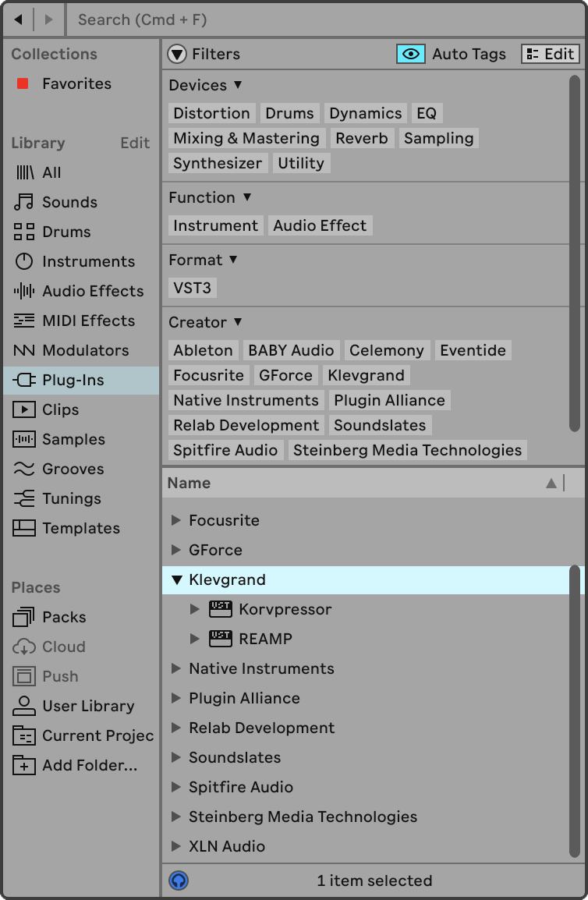Toggle the Instrument function tag

pyautogui.click(x=216, y=225)
